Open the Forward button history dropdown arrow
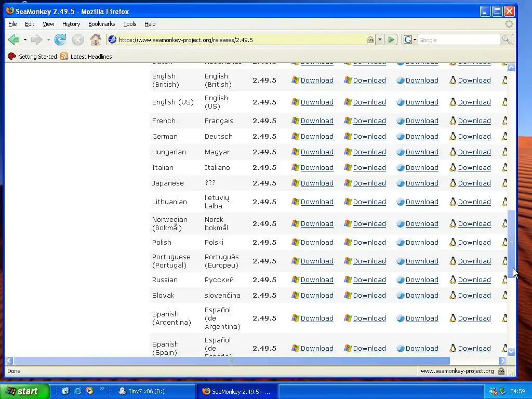This screenshot has height=399, width=532. tap(48, 39)
